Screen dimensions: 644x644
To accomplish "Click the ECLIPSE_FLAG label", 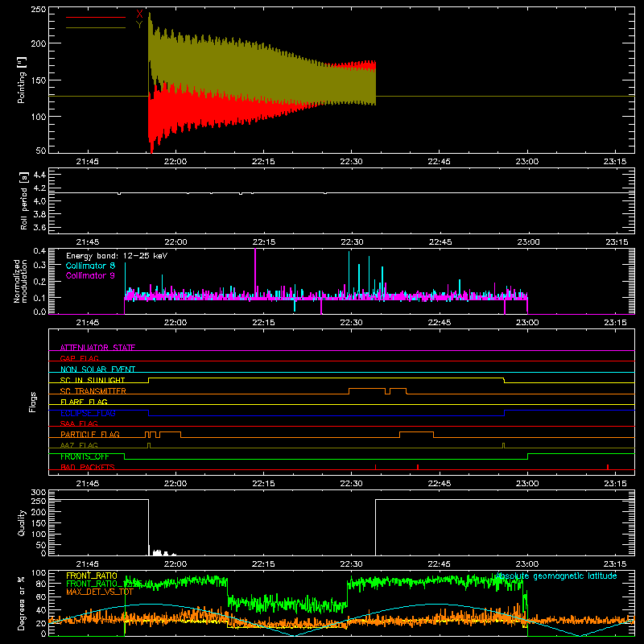I will click(x=88, y=413).
